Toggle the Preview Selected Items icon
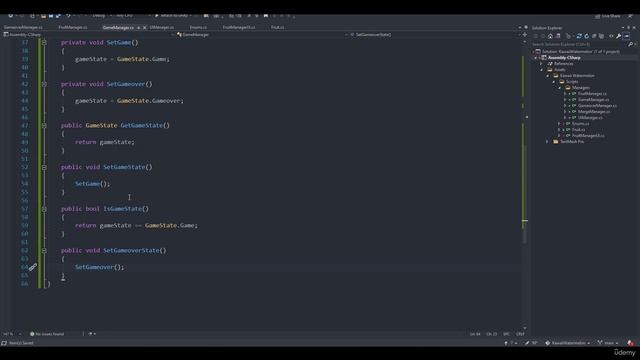This screenshot has height=360, width=640. pos(627,36)
